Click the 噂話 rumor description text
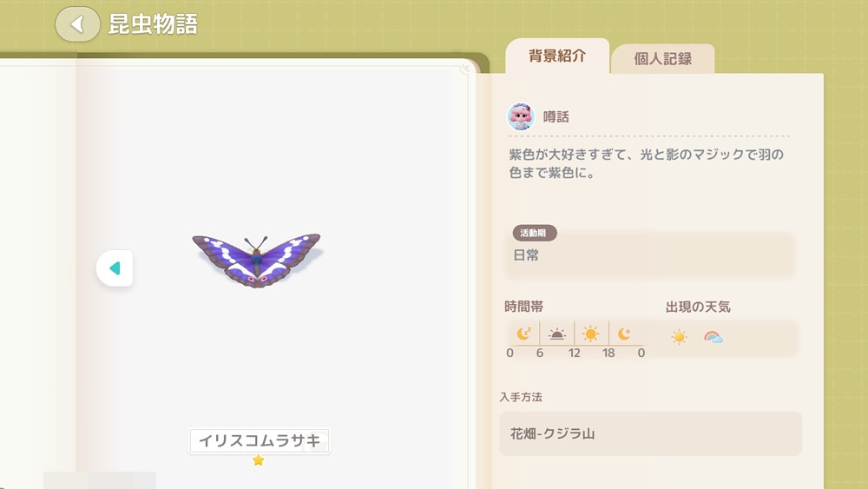This screenshot has height=489, width=868. (x=646, y=163)
